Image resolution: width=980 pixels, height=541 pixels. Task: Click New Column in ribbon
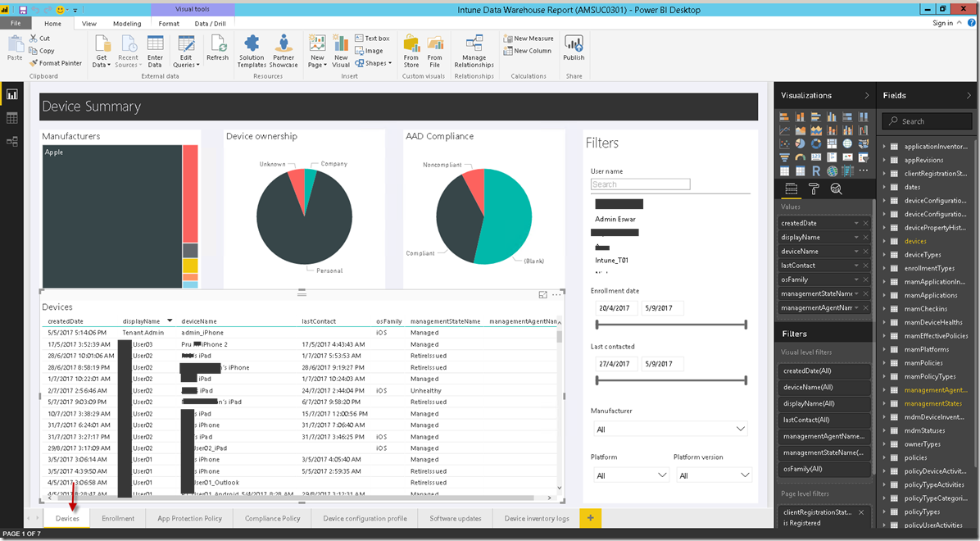point(528,51)
